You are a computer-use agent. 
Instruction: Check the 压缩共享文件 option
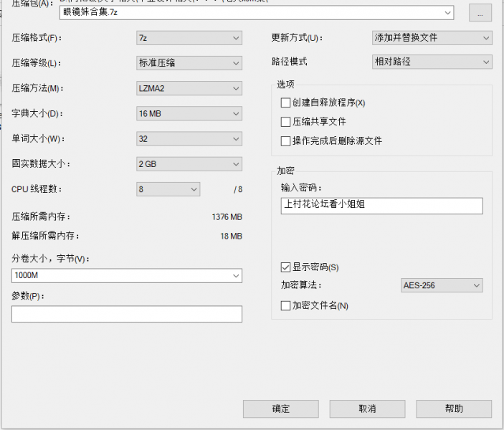pyautogui.click(x=287, y=122)
